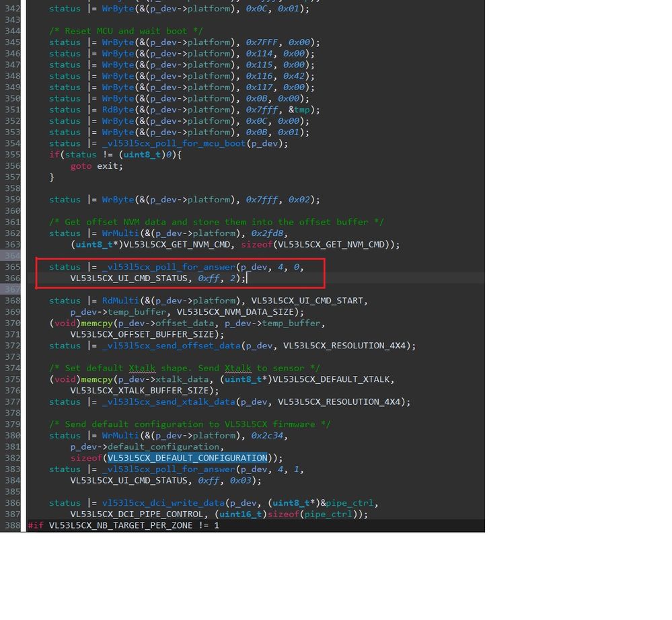Click the 'Send default configuration' comment on line 379
Viewport: 672px width, 620px height.
(x=190, y=424)
